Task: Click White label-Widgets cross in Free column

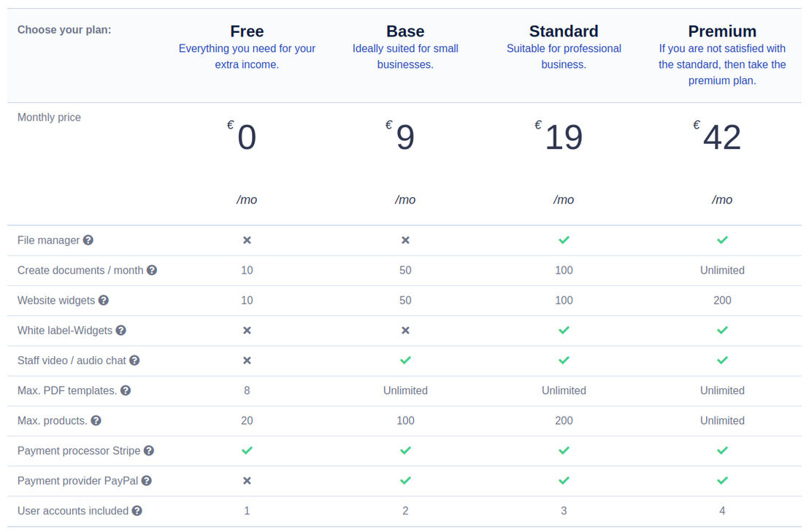Action: pyautogui.click(x=247, y=331)
